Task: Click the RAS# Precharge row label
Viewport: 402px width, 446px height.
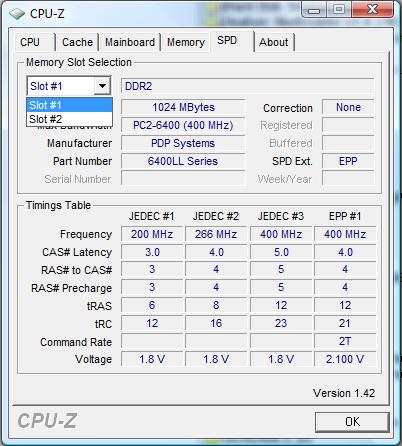Action: (x=71, y=288)
